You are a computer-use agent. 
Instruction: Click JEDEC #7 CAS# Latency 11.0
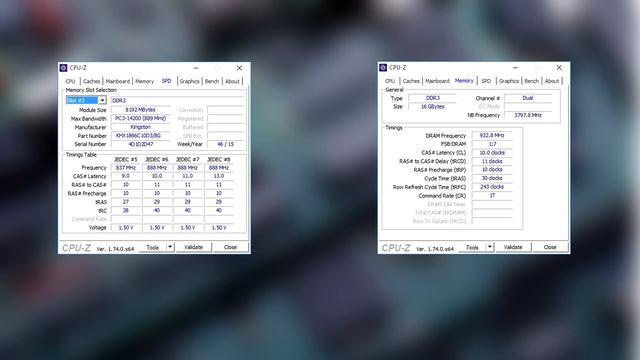[188, 176]
